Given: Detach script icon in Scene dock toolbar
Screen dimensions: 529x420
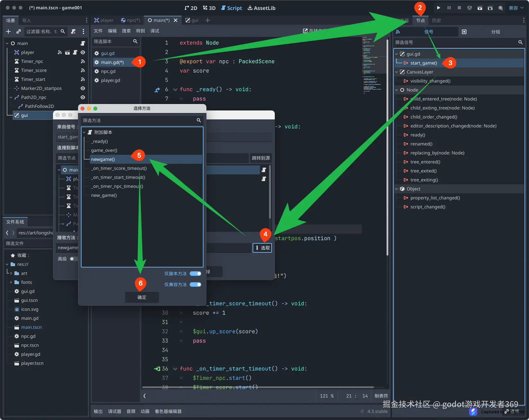Looking at the screenshot, I should coord(73,31).
